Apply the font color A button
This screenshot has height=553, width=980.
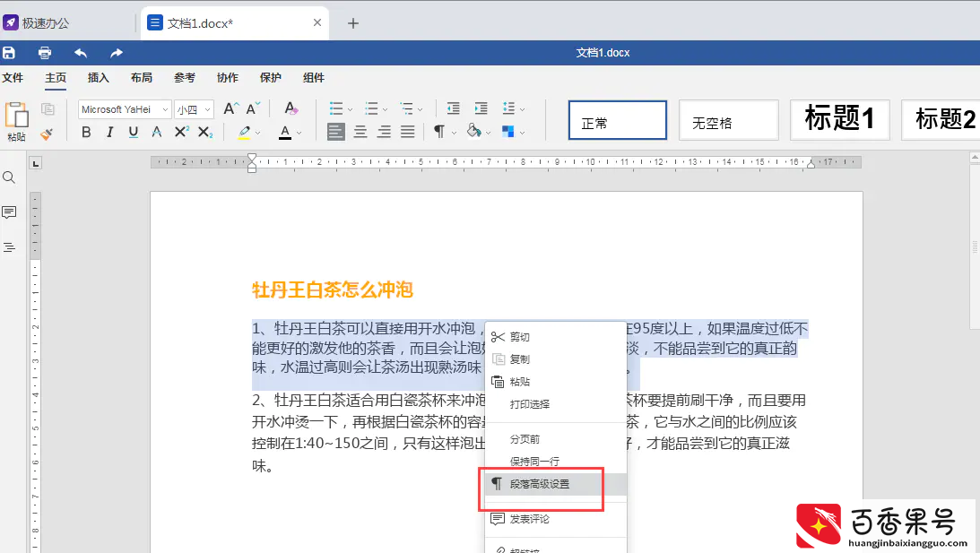click(x=285, y=132)
